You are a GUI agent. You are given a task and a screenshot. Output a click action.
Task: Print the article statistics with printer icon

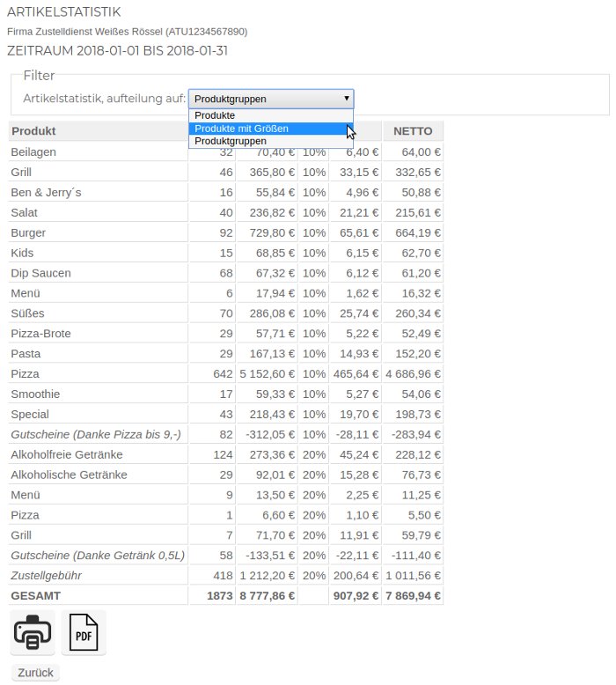click(33, 632)
